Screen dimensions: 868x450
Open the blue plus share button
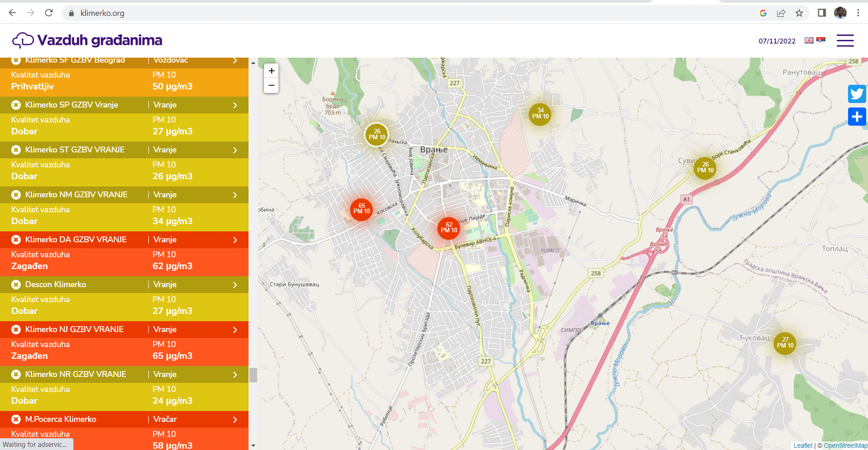pyautogui.click(x=857, y=117)
